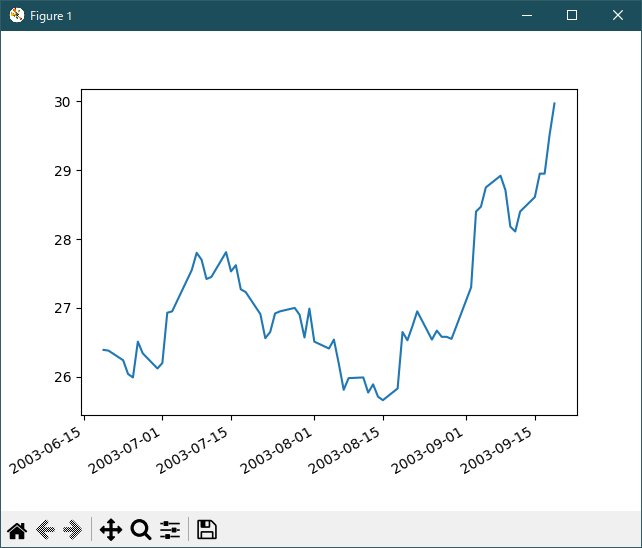Close the Figure 1 window

[x=618, y=15]
